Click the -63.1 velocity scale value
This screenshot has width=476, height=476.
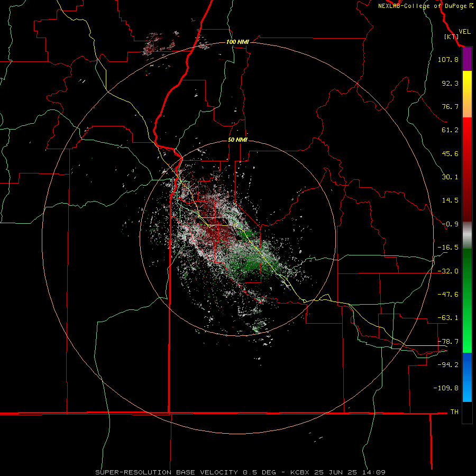point(448,318)
